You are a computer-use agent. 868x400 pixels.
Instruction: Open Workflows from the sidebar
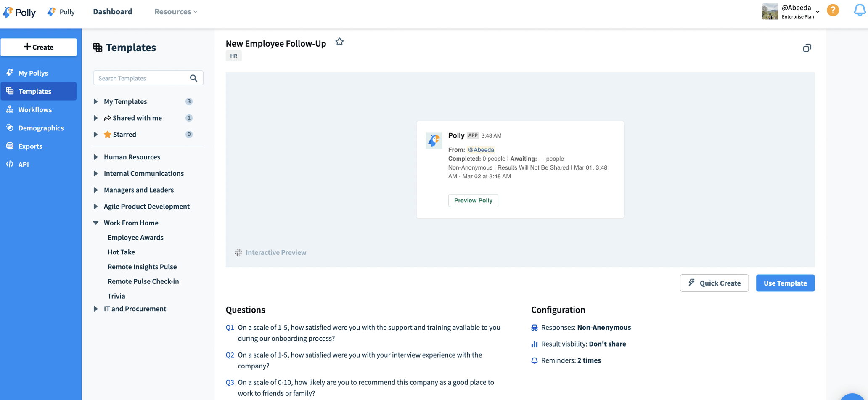pyautogui.click(x=34, y=109)
